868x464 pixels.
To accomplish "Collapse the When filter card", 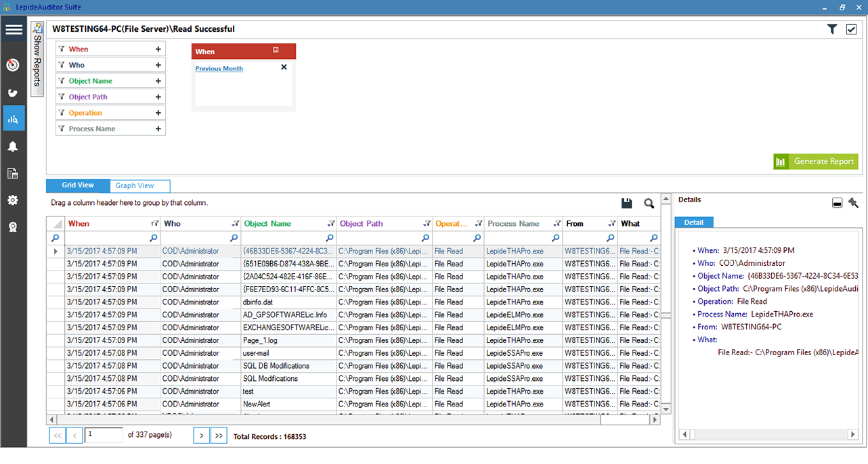I will tap(276, 51).
